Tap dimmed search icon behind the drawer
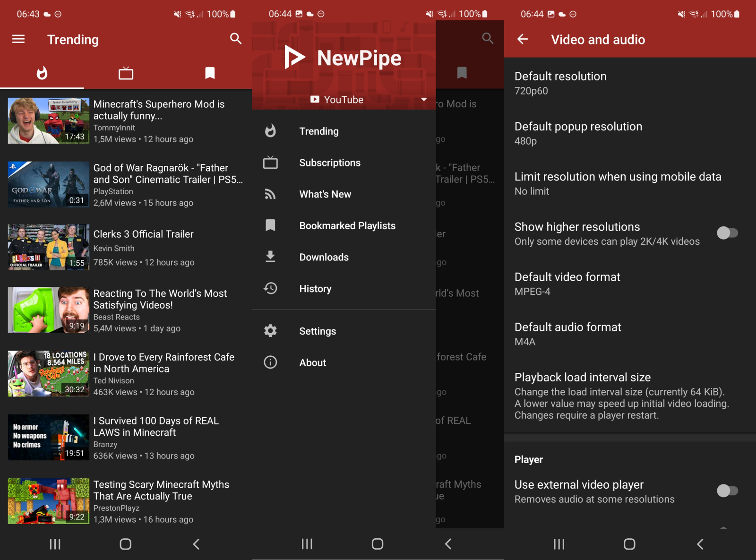 pyautogui.click(x=488, y=39)
